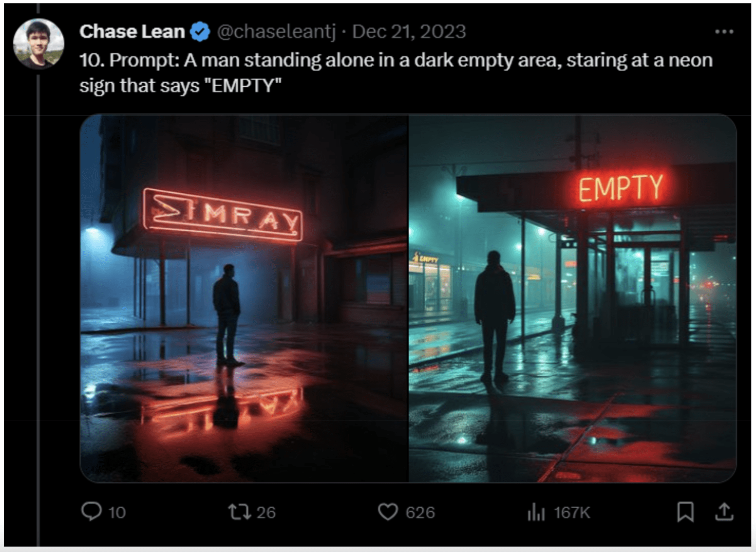
Task: Open left image with SIMRAY neon sign
Action: pyautogui.click(x=244, y=298)
